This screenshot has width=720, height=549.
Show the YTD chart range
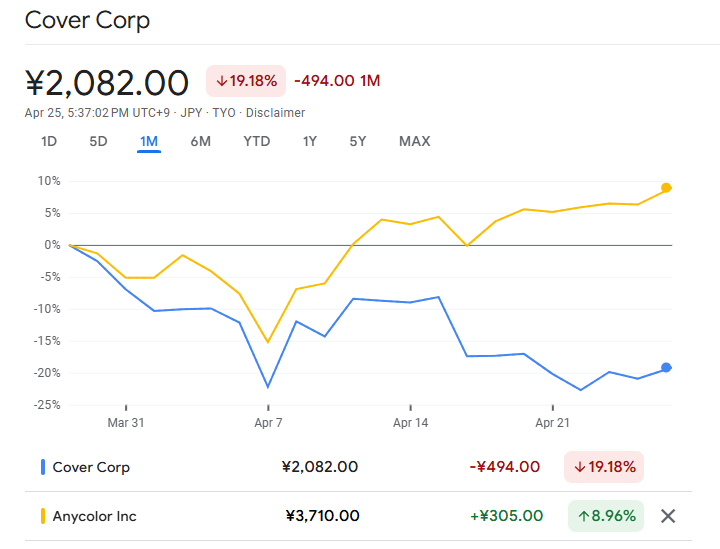click(x=257, y=141)
